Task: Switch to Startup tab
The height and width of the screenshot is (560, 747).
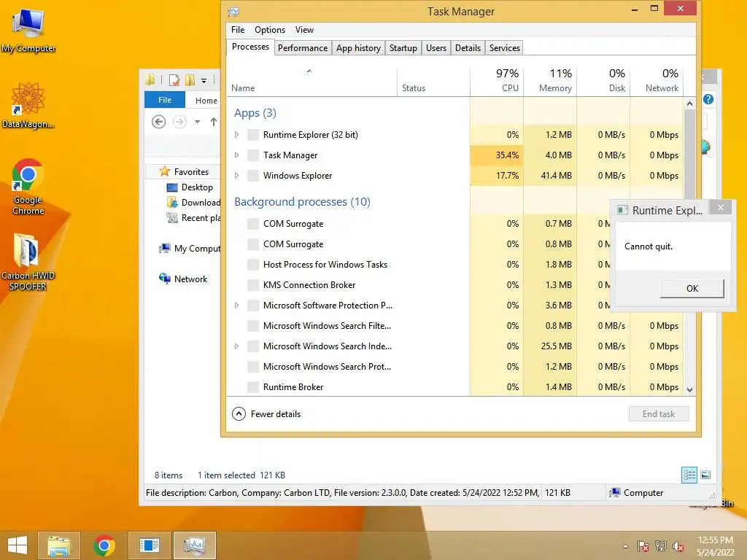Action: [x=403, y=47]
